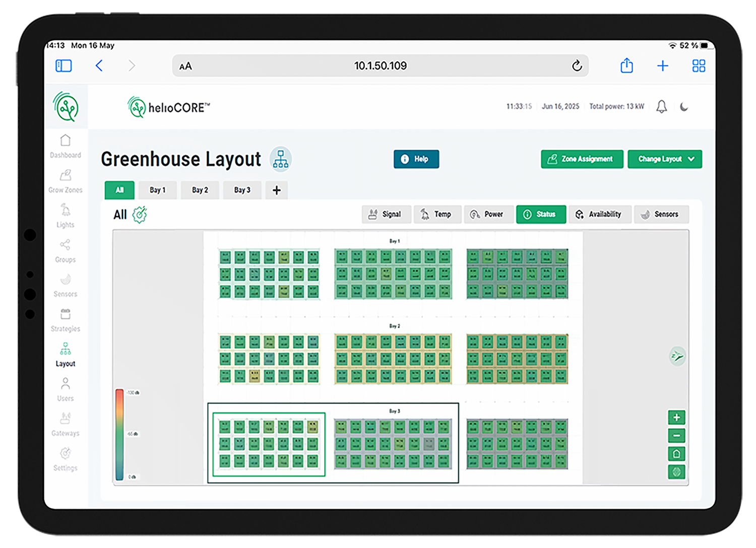
Task: Reset map view with home button
Action: point(676,454)
